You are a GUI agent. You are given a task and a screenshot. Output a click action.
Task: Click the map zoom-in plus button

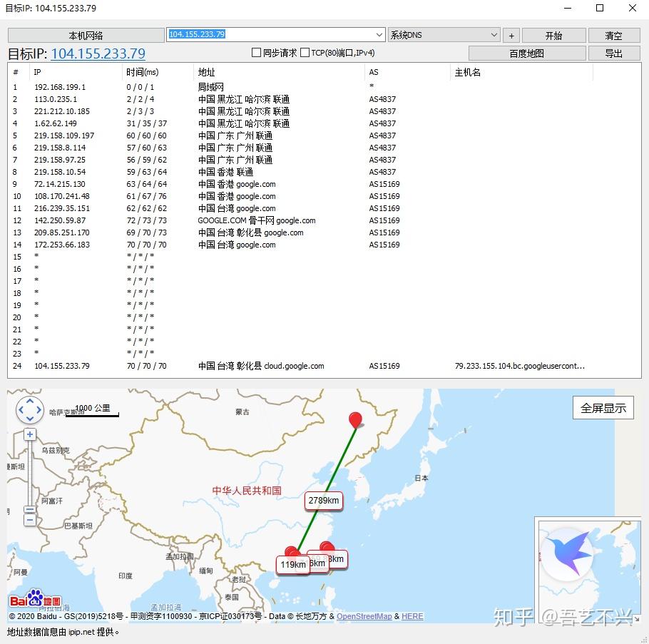(x=30, y=434)
